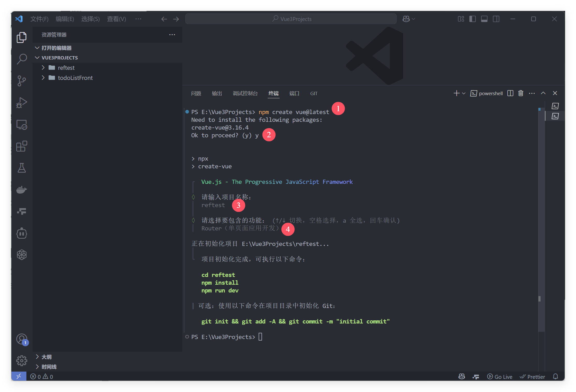Image resolution: width=576 pixels, height=392 pixels.
Task: Click Go Live in status bar
Action: point(500,376)
